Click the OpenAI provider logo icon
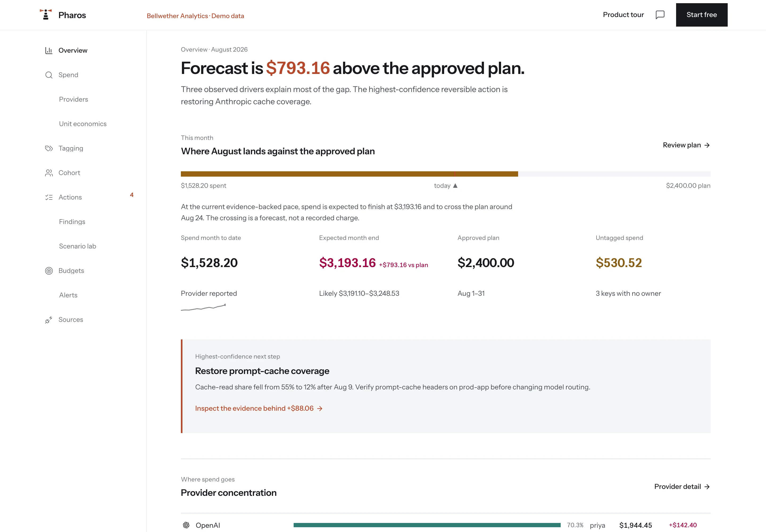766x532 pixels. tap(186, 525)
